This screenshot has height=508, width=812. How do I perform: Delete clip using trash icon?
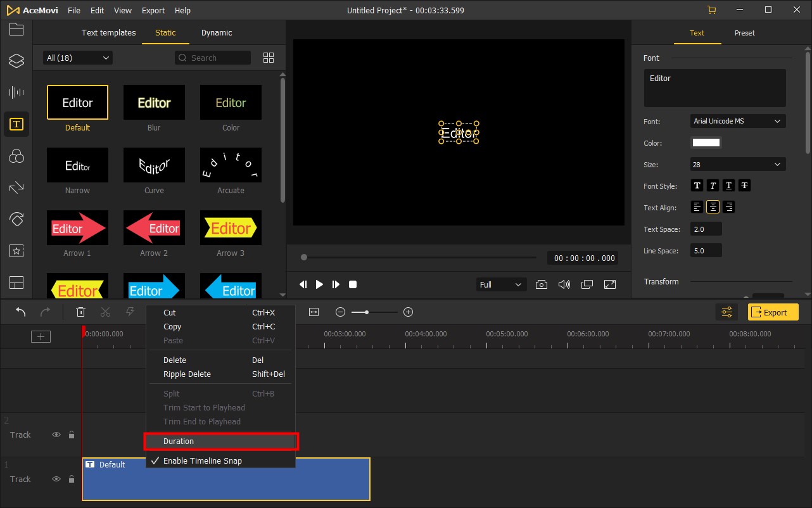[80, 312]
